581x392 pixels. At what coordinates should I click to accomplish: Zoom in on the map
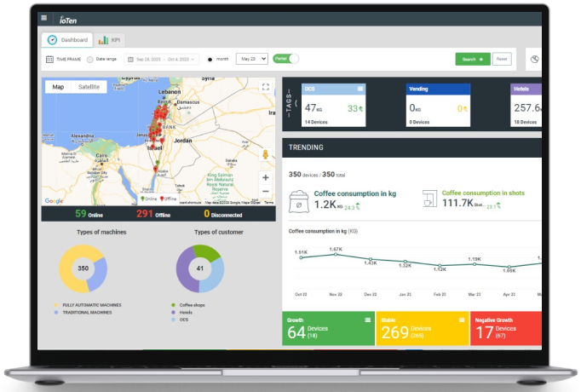point(266,177)
